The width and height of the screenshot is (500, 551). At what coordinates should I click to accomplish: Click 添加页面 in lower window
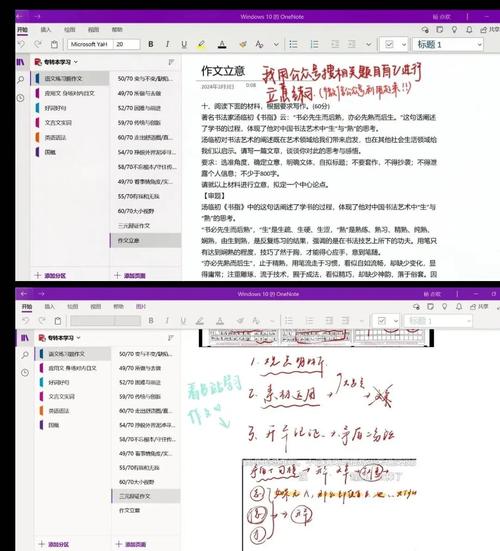tap(130, 544)
